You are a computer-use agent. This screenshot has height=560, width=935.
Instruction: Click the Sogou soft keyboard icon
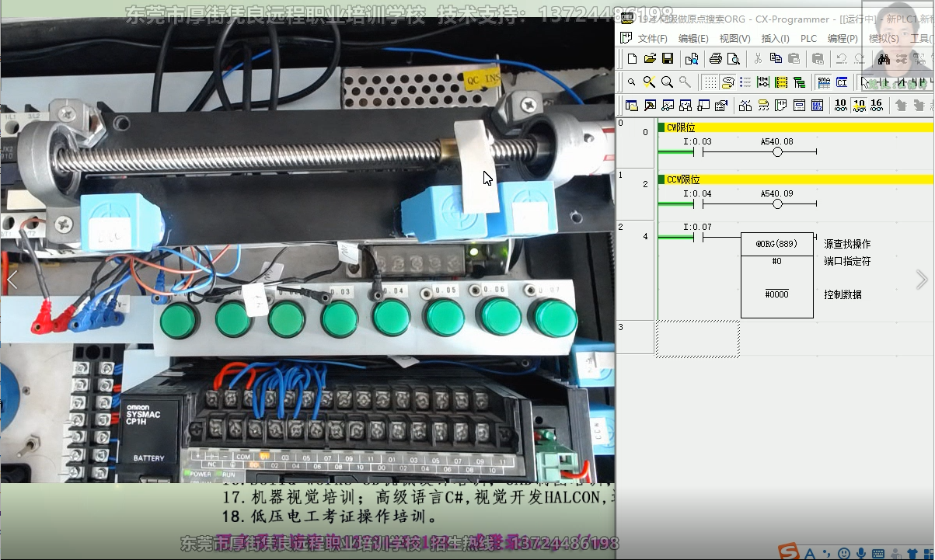tap(878, 553)
